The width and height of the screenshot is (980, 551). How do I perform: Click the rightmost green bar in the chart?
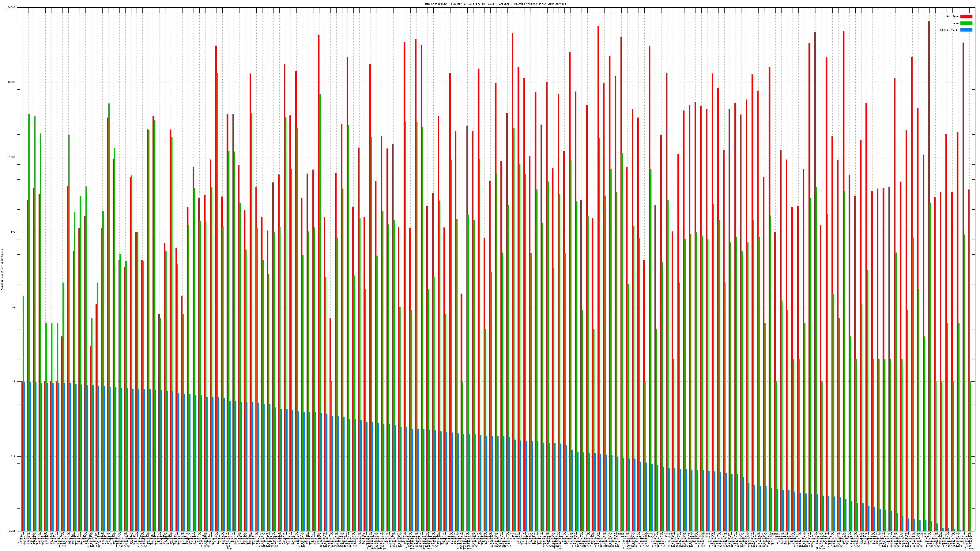[970, 456]
